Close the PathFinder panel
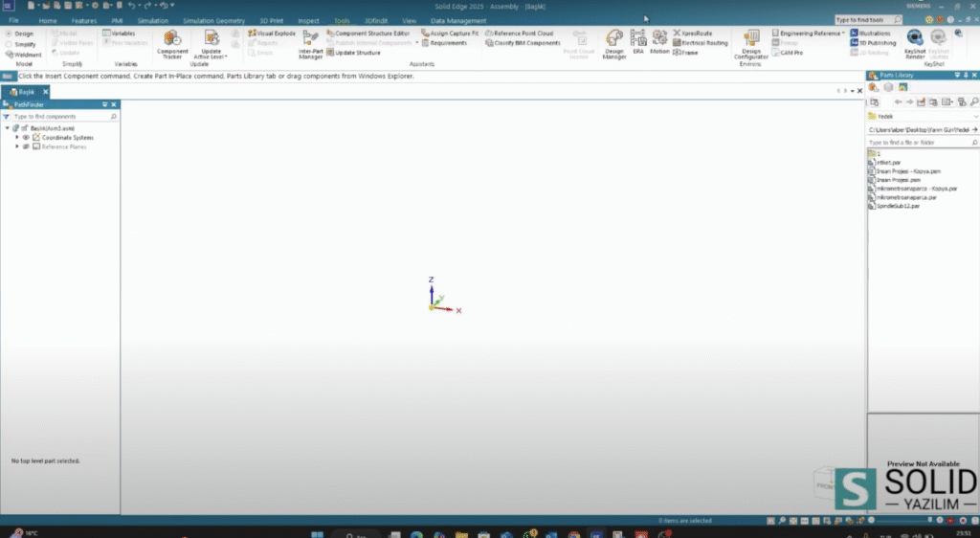 (114, 104)
